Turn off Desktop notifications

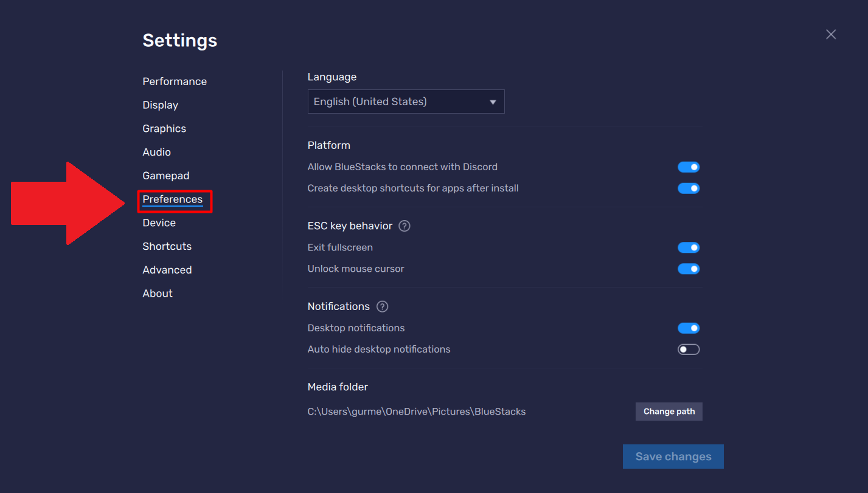pos(689,328)
